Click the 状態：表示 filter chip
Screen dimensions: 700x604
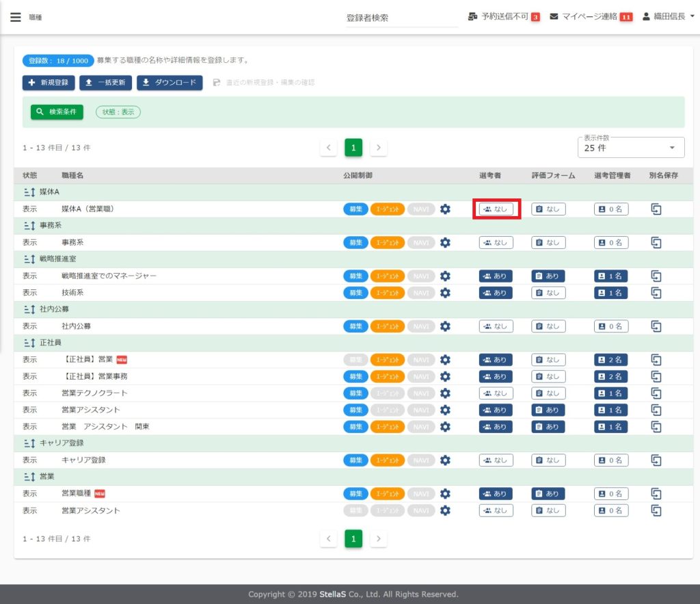click(118, 111)
